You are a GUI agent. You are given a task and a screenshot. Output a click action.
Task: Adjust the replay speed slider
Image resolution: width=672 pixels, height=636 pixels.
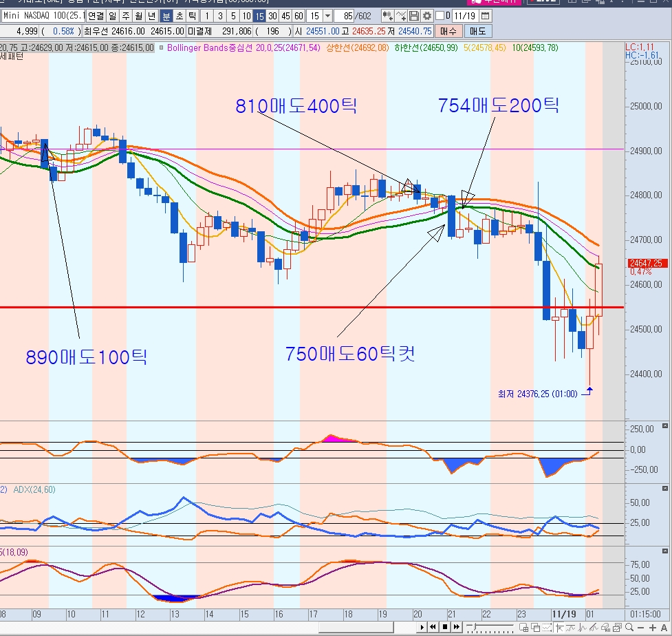point(490,628)
